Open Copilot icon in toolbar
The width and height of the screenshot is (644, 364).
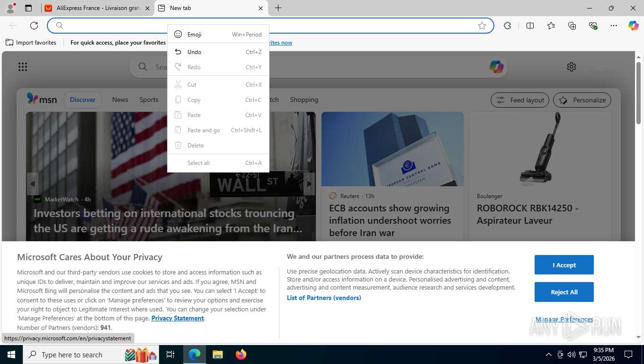(x=634, y=26)
